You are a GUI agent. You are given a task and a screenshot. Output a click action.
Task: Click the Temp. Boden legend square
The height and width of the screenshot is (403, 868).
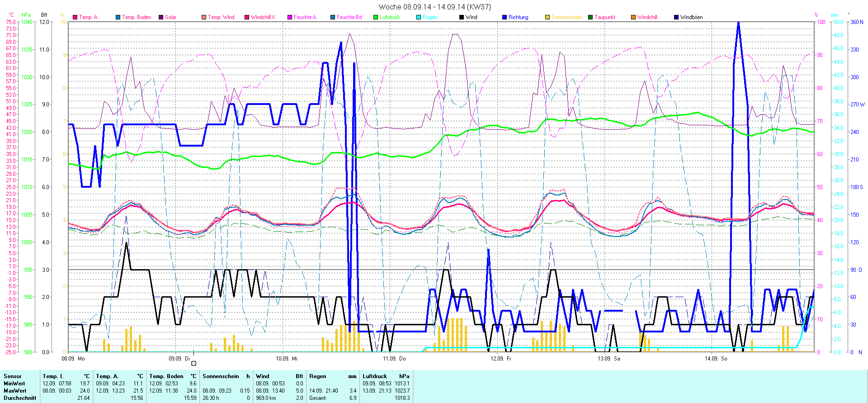click(118, 17)
